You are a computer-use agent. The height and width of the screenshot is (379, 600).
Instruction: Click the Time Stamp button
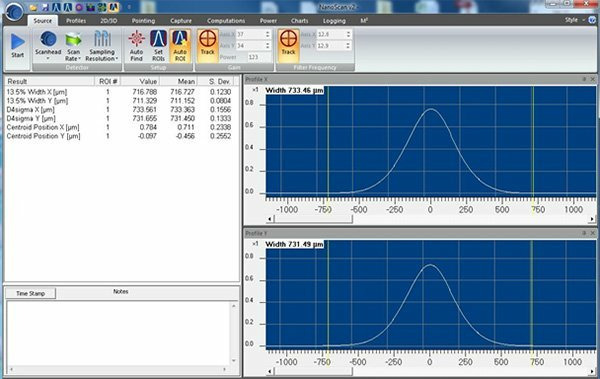click(x=31, y=293)
